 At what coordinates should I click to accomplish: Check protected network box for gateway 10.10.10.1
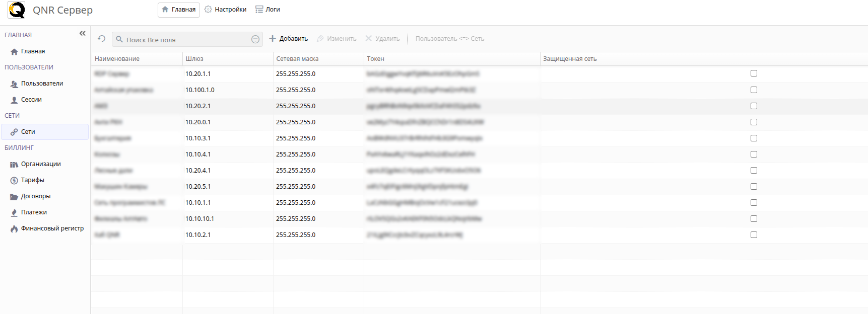754,218
